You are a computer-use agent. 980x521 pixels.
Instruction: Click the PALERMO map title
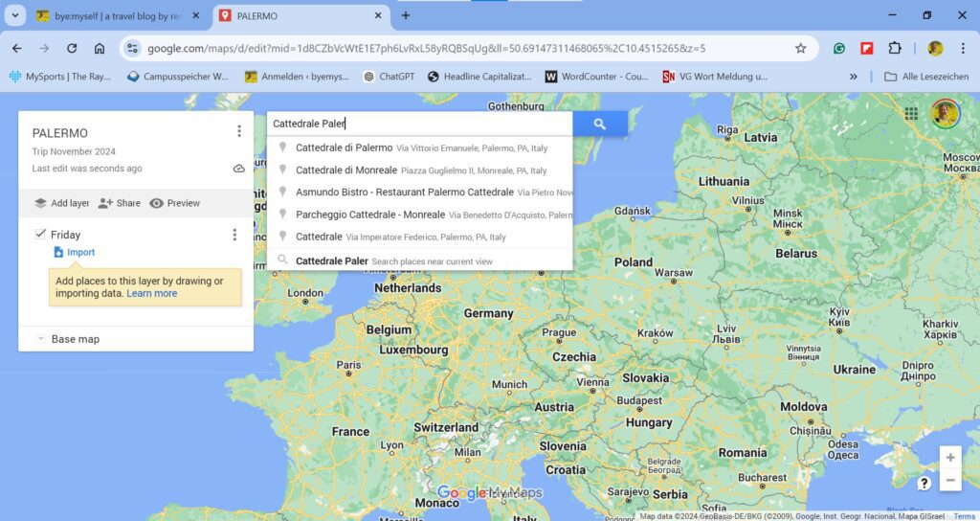click(60, 133)
